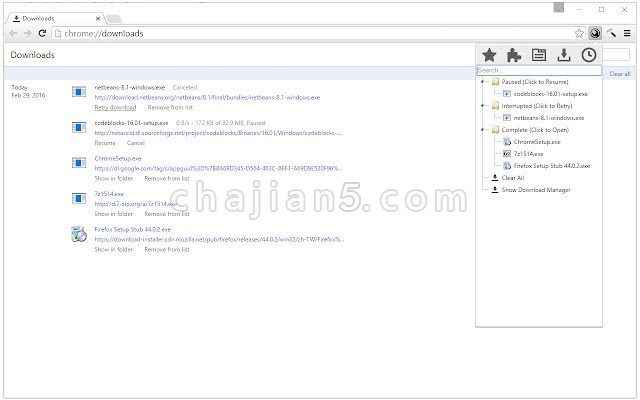640x400 pixels.
Task: Click Interrupted (Click to Retry) label
Action: [537, 106]
